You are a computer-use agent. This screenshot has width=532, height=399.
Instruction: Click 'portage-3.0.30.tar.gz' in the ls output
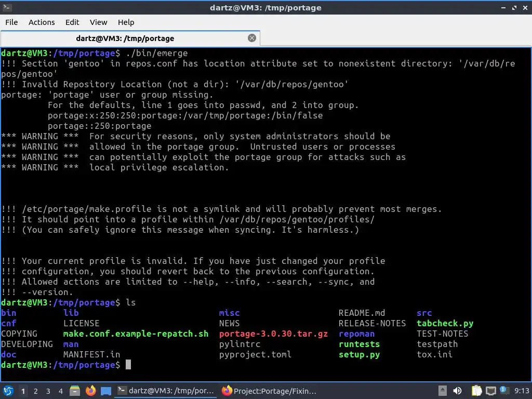pos(273,334)
